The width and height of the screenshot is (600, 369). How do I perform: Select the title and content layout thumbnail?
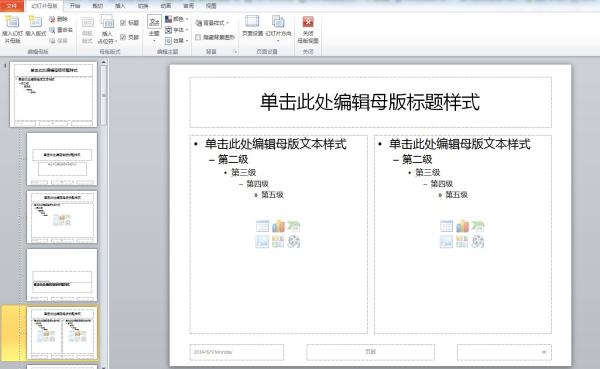click(x=62, y=217)
